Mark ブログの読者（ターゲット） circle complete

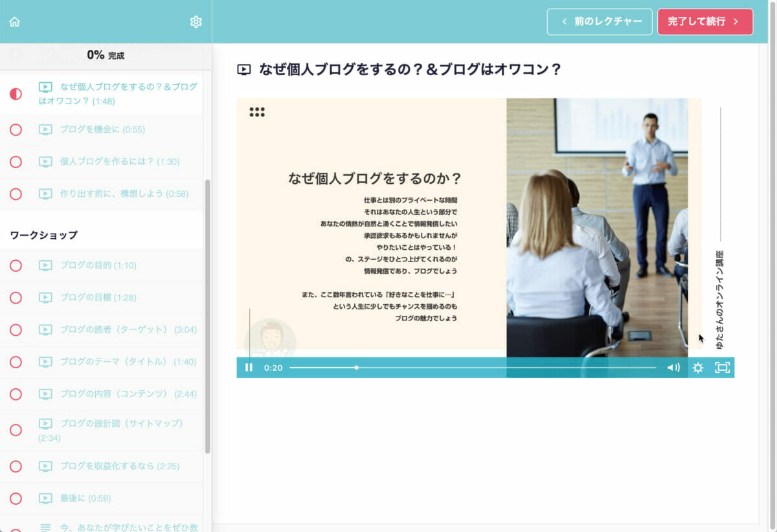tap(16, 330)
